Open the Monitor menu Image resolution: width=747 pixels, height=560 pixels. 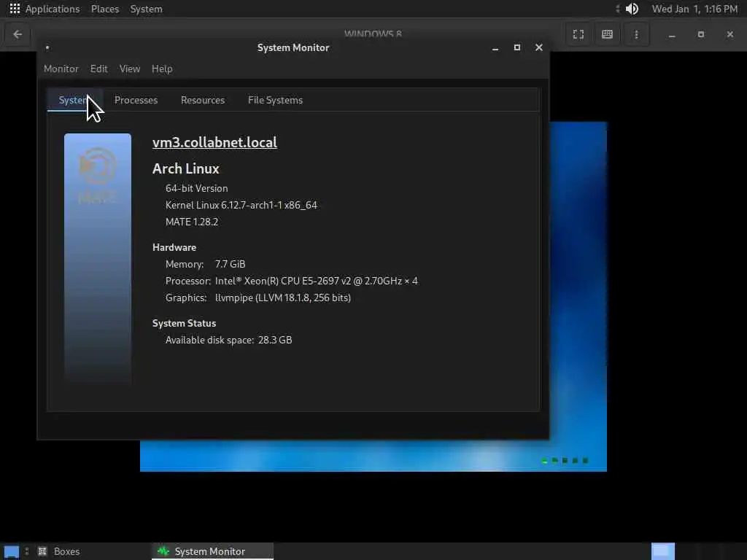click(61, 69)
